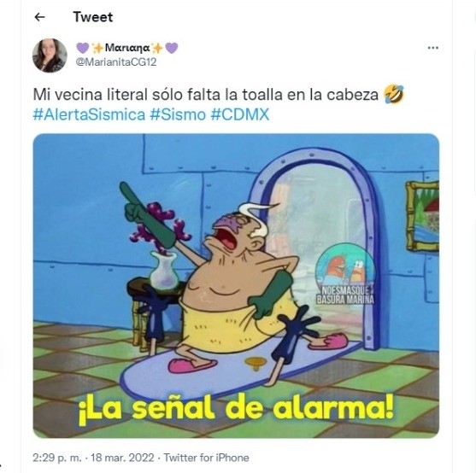The height and width of the screenshot is (473, 476).
Task: Click the 18 mar. 2022 date
Action: tap(123, 458)
